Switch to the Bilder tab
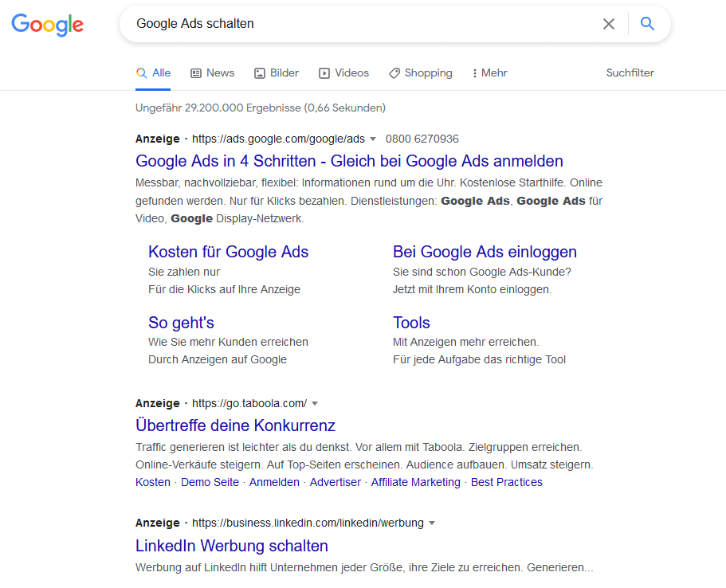The height and width of the screenshot is (588, 726). coord(277,73)
